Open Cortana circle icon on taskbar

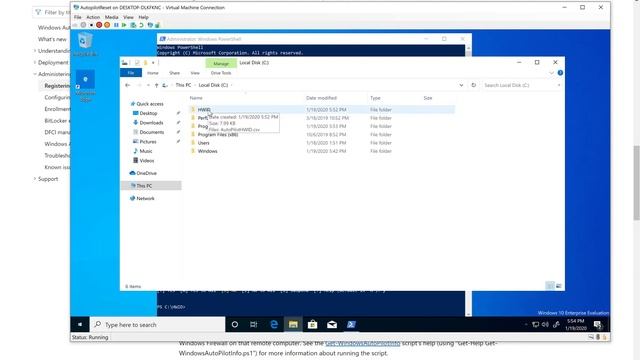click(x=235, y=324)
